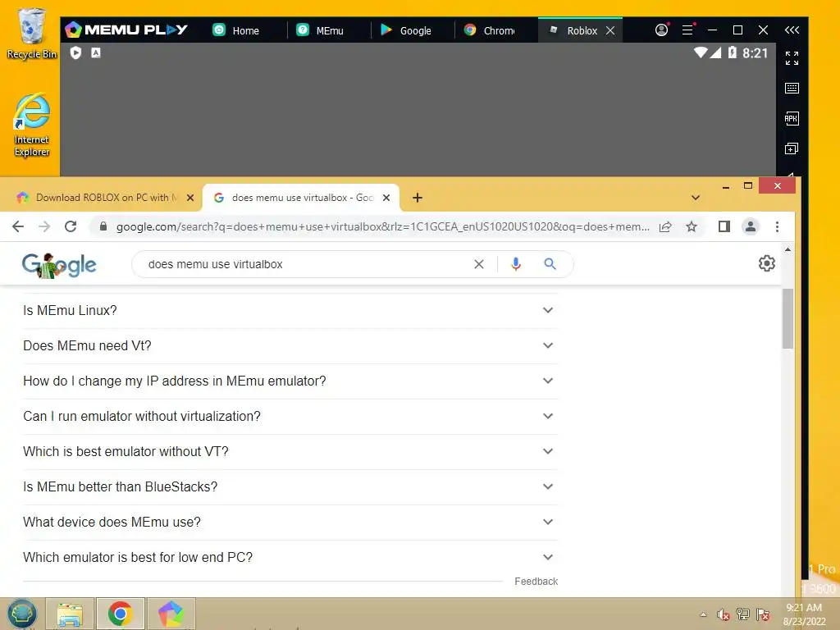Switch to Chrome tab in MEmu
Screen dimensions: 840x630
pyautogui.click(x=495, y=30)
